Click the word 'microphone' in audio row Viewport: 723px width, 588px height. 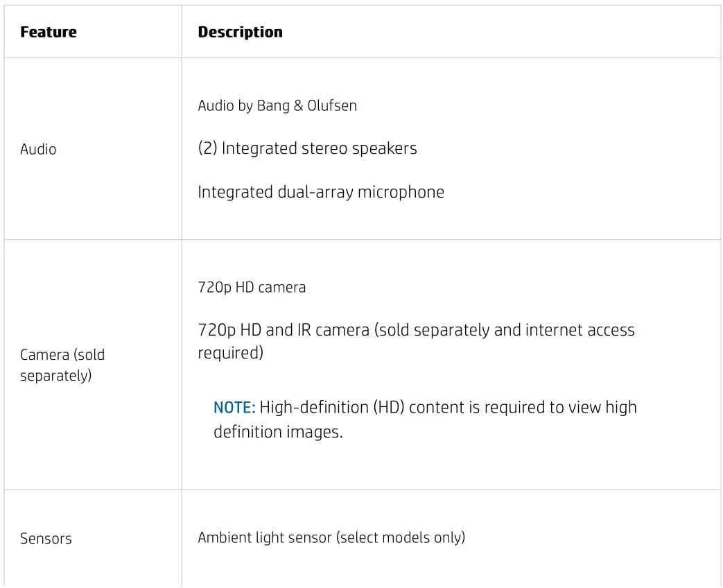[x=401, y=192]
